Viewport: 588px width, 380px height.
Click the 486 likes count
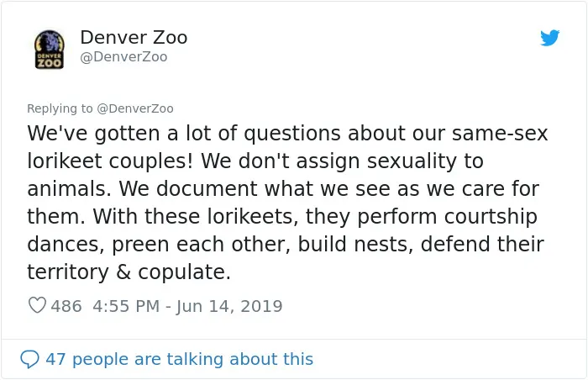(66, 306)
